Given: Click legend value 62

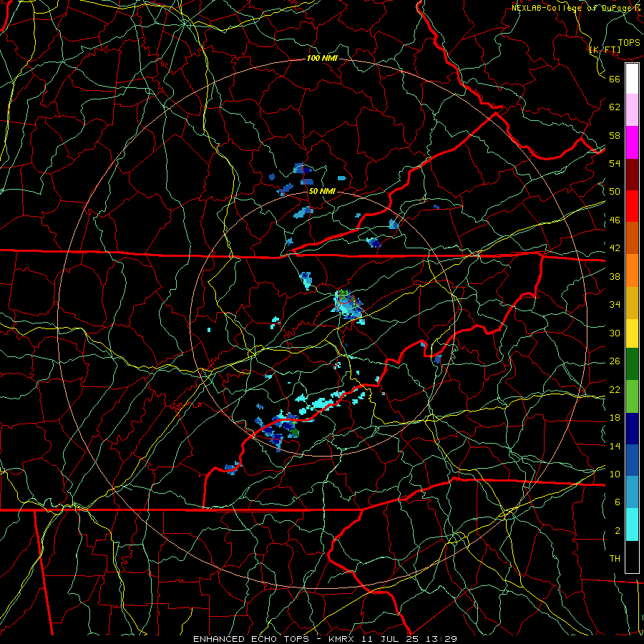Looking at the screenshot, I should coord(615,107).
